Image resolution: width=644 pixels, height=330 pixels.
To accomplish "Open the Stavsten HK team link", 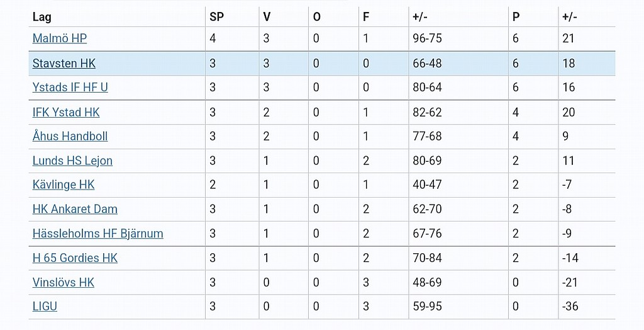I will [x=64, y=64].
